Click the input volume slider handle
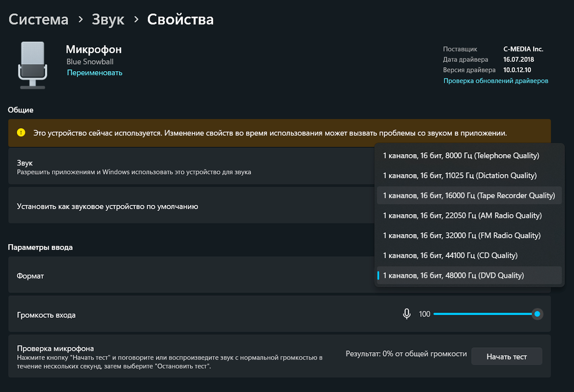Viewport: 574px width, 392px height. 537,314
